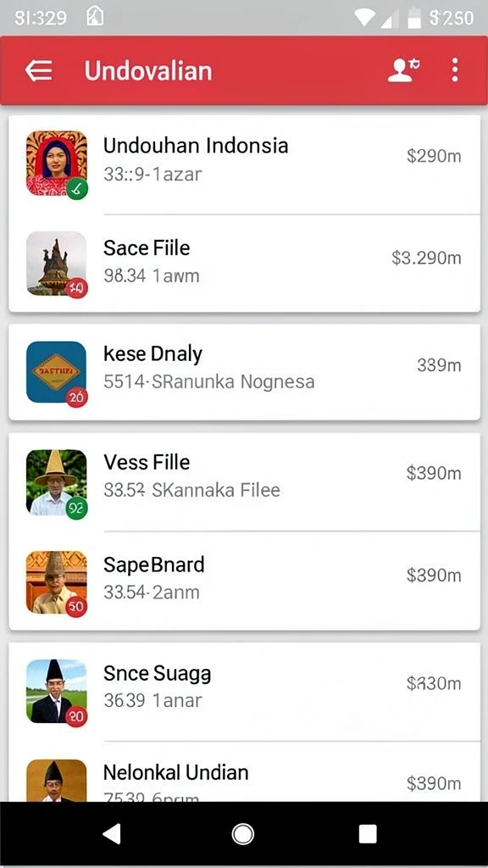Select the $3.290m amount of Sace Fiile
This screenshot has width=488, height=868.
click(427, 258)
